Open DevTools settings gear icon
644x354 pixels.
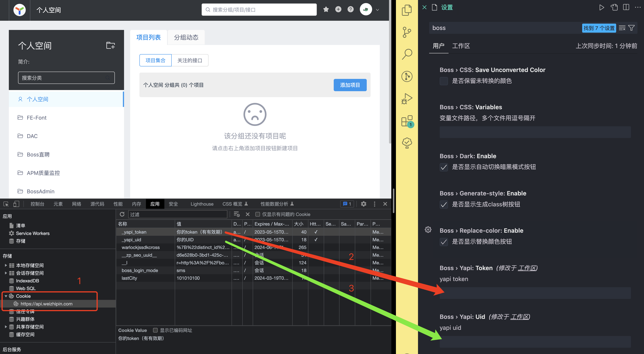[x=363, y=204]
